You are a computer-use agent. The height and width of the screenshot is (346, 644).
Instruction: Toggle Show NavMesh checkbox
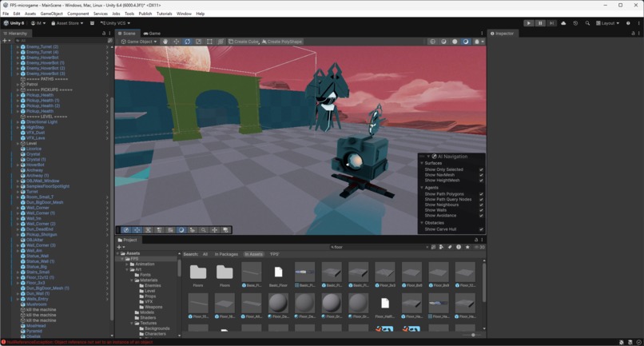(481, 175)
